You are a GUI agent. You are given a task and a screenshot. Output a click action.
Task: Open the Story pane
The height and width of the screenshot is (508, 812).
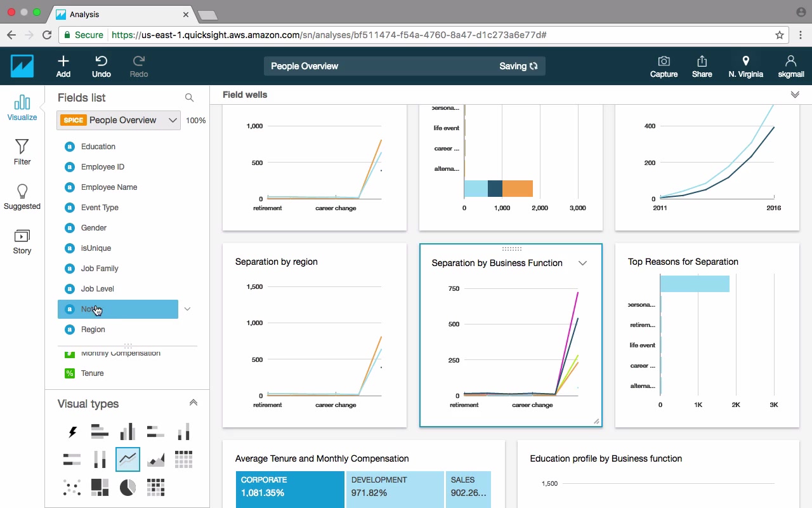click(22, 241)
